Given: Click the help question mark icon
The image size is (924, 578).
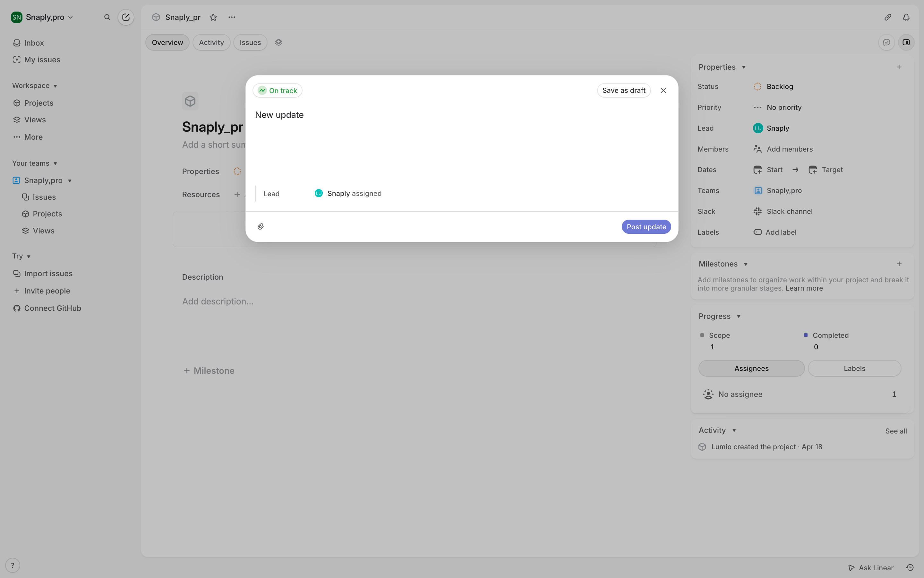Looking at the screenshot, I should coord(13,565).
